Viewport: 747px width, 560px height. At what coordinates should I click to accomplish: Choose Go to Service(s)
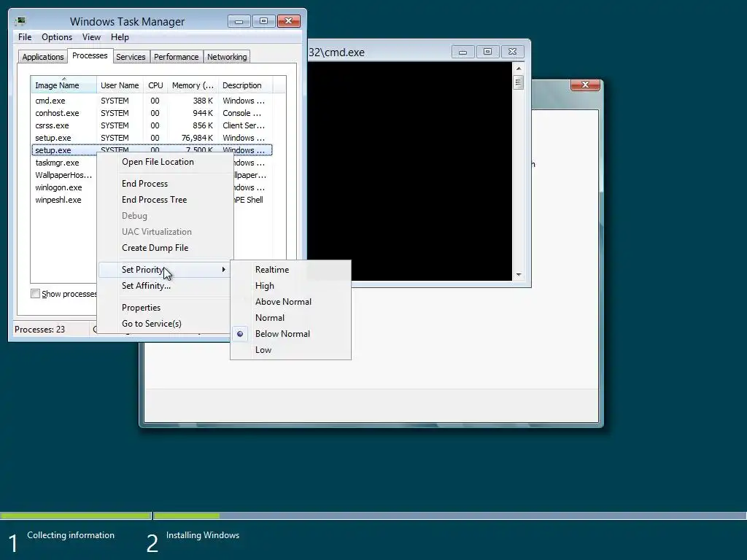click(165, 324)
